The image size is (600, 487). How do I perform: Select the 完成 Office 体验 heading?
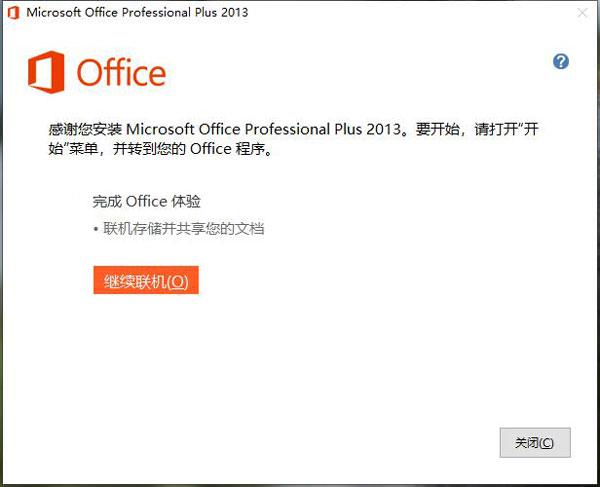pos(146,201)
